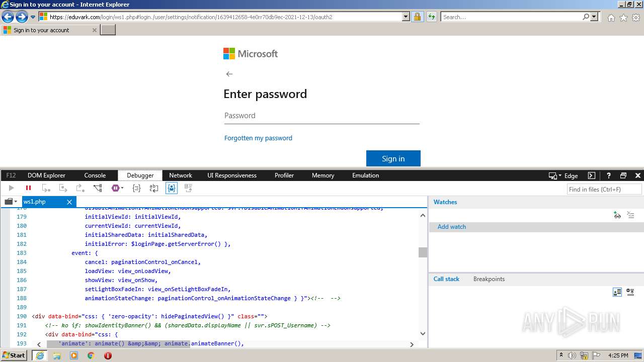Image resolution: width=644 pixels, height=362 pixels.
Task: Switch to the Console tab
Action: 95,175
